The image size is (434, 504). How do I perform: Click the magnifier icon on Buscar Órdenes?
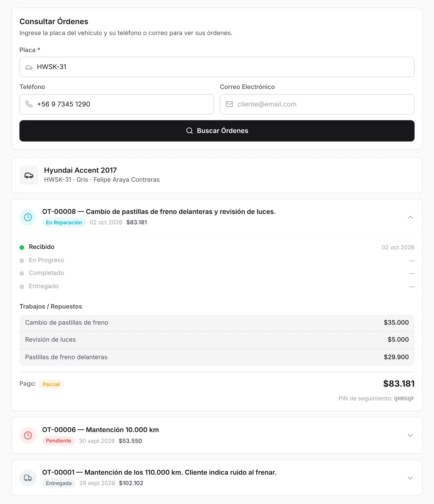tap(189, 131)
